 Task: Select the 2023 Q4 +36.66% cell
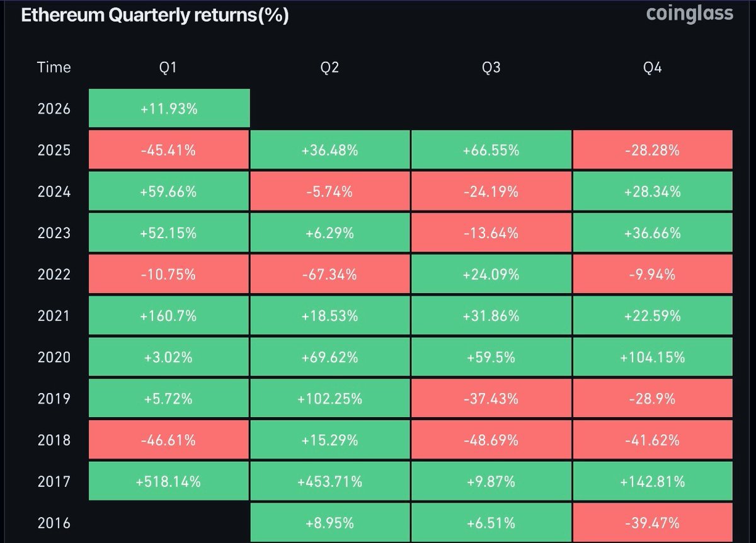653,233
